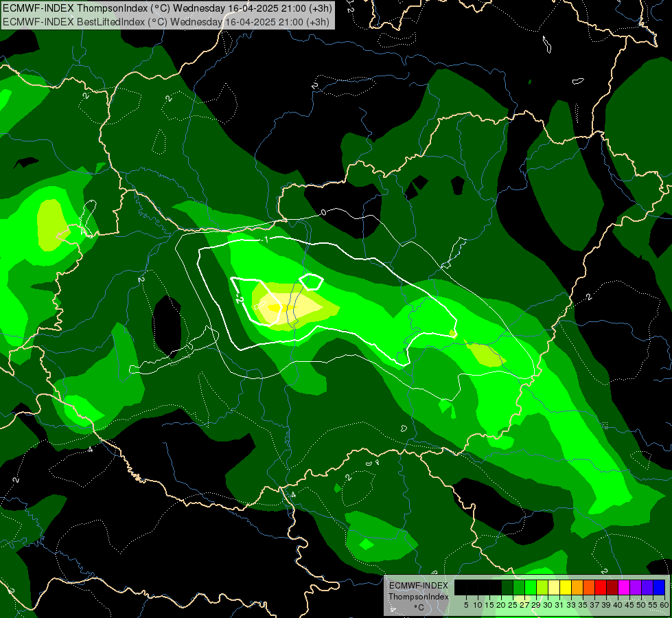Click the pure yellow 31–33 legend swatch
Image resolution: width=672 pixels, height=618 pixels.
click(x=566, y=587)
